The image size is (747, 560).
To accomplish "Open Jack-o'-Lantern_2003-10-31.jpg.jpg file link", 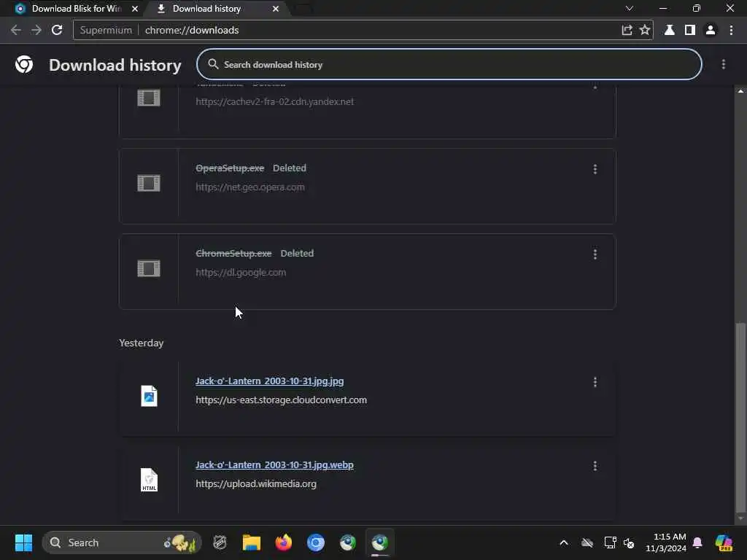I will (270, 381).
